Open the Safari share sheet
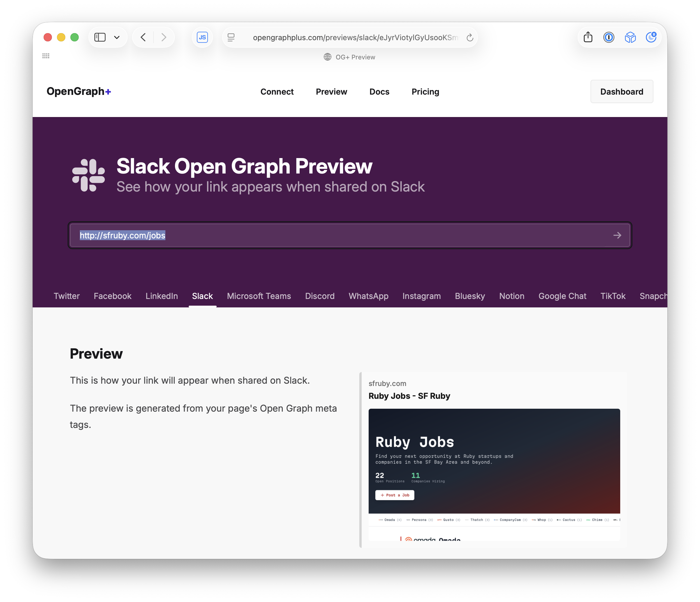The width and height of the screenshot is (700, 602). (x=588, y=37)
